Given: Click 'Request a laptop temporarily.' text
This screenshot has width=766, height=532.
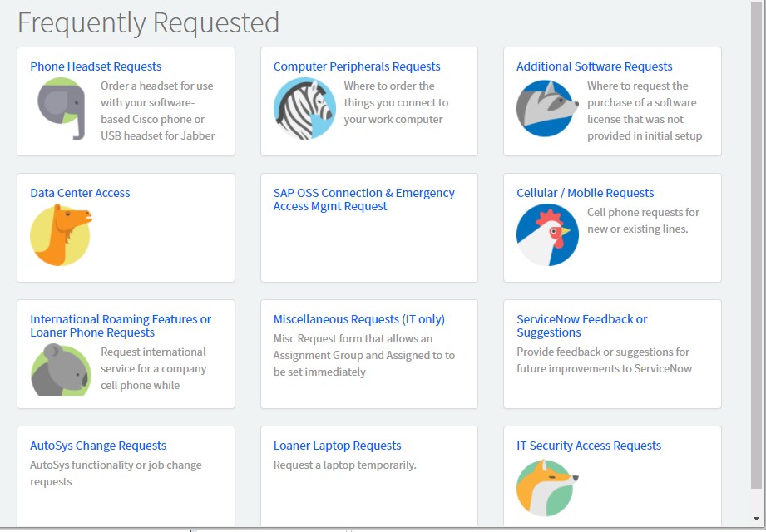Looking at the screenshot, I should pos(344,465).
